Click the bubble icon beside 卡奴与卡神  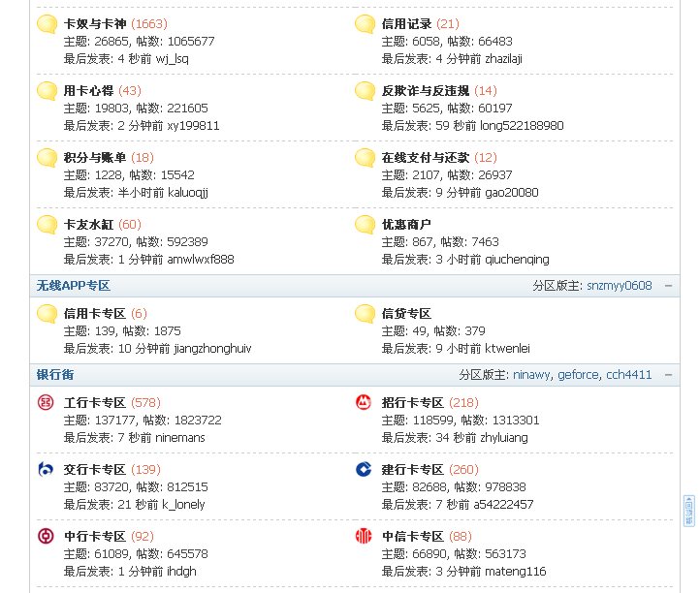pyautogui.click(x=47, y=24)
